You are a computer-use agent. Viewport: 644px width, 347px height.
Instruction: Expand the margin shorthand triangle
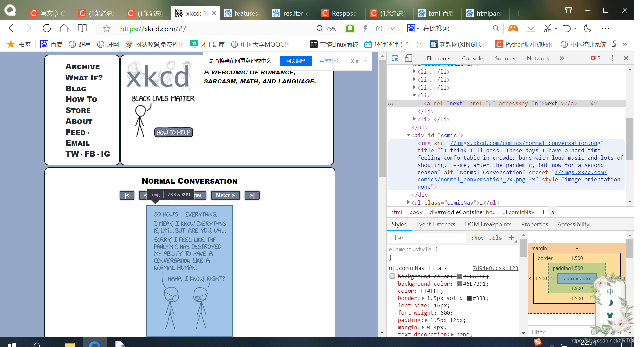423,327
